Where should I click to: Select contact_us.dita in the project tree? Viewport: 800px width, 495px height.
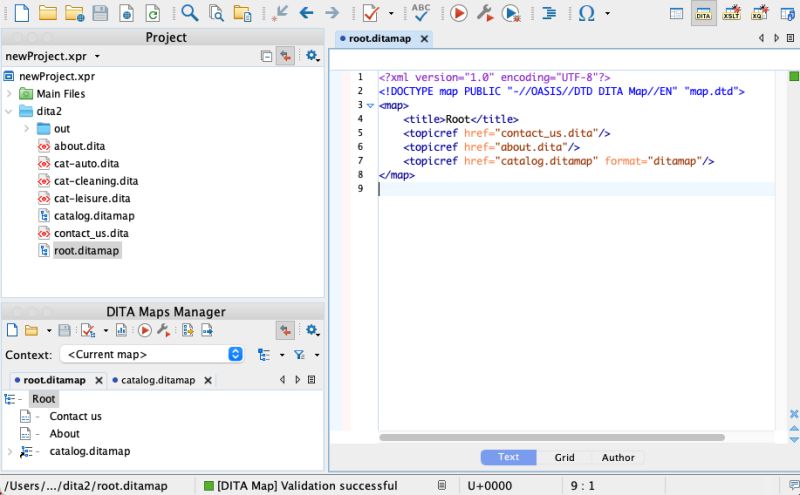click(x=91, y=233)
